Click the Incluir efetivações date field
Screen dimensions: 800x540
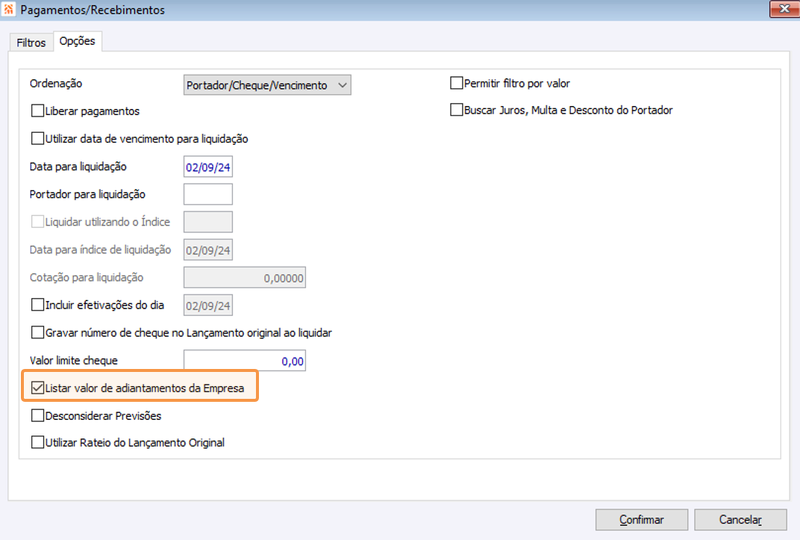[x=208, y=305]
